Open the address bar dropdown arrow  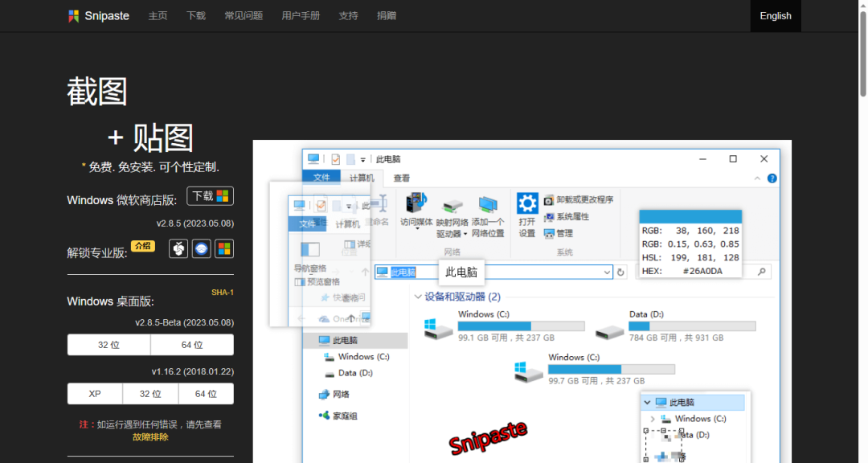(607, 272)
